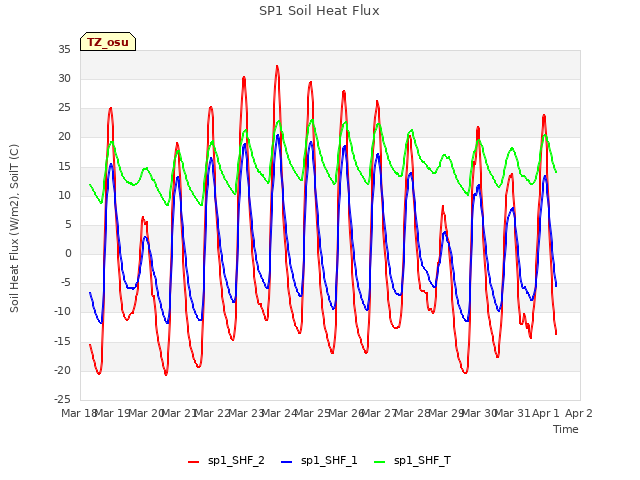640x480 pixels.
Task: Click the x-axis label Apr 1
Action: pos(546,413)
